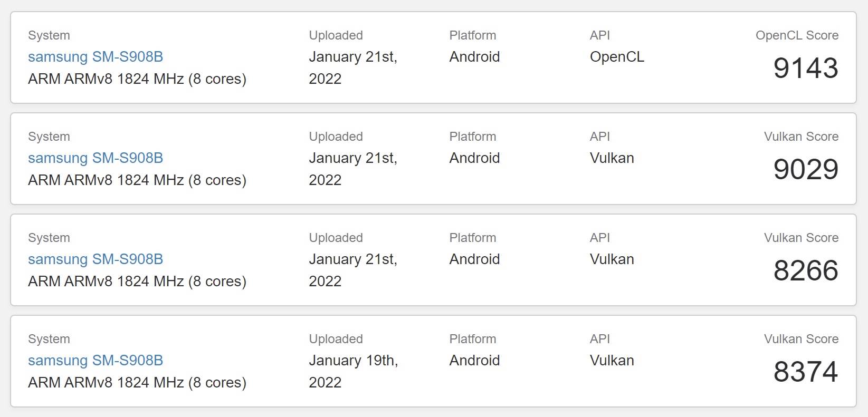The height and width of the screenshot is (417, 868).
Task: Click the Vulkan Score of 9029
Action: 805,169
